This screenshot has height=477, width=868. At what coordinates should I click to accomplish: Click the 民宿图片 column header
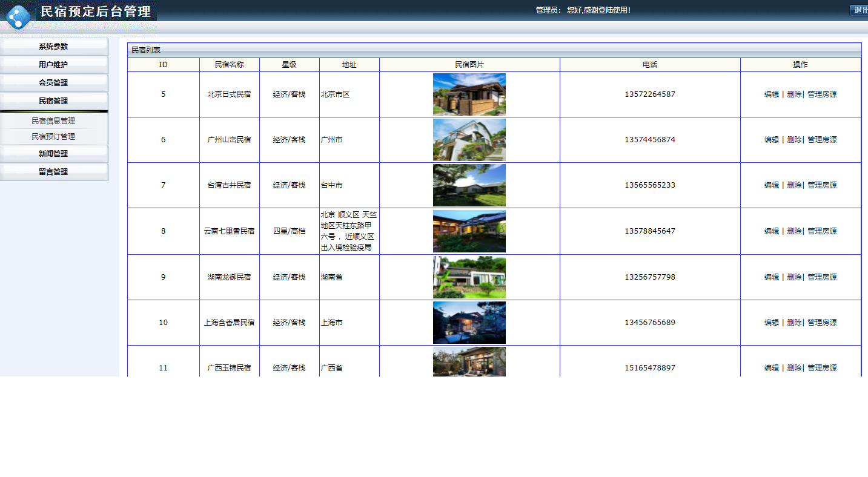[469, 64]
